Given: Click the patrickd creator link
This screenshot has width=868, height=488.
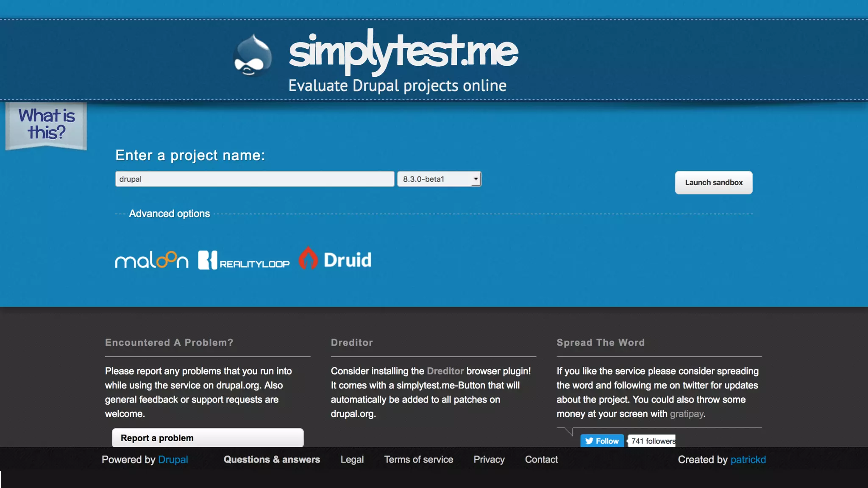Looking at the screenshot, I should pos(748,460).
